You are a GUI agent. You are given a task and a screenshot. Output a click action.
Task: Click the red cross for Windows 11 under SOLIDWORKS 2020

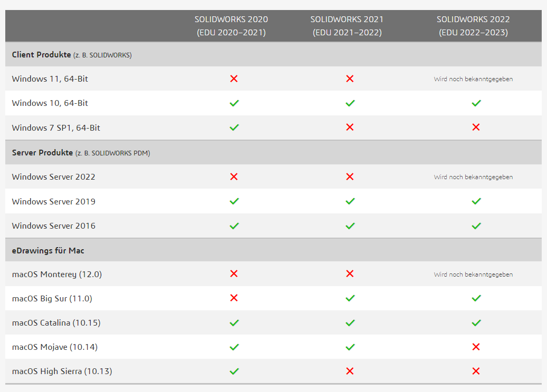(x=234, y=79)
